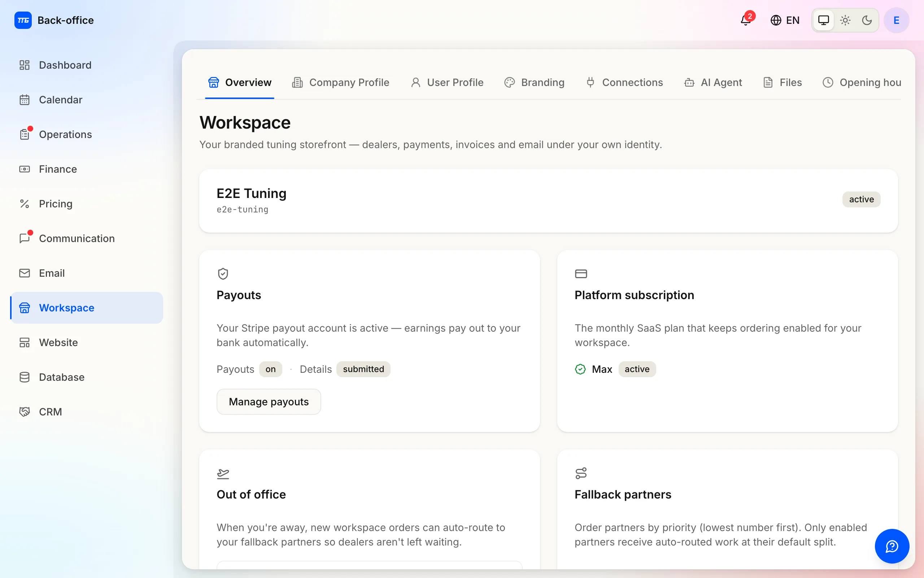Switch to AI Agent tab
Screen dimensions: 924x578
click(712, 83)
